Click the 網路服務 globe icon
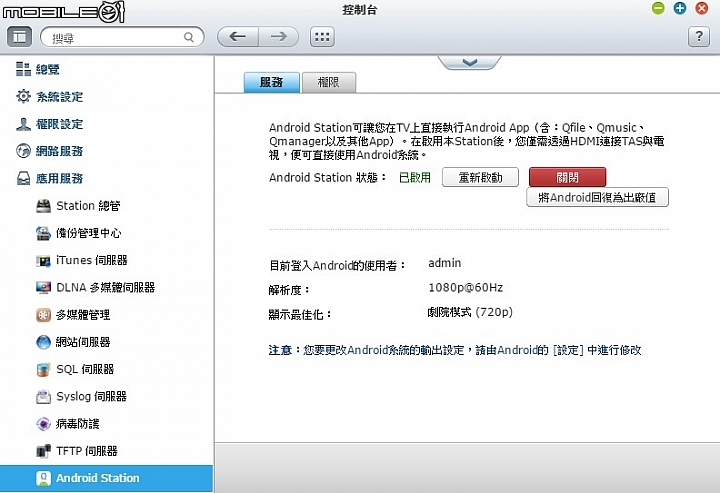720x493 pixels. click(23, 151)
